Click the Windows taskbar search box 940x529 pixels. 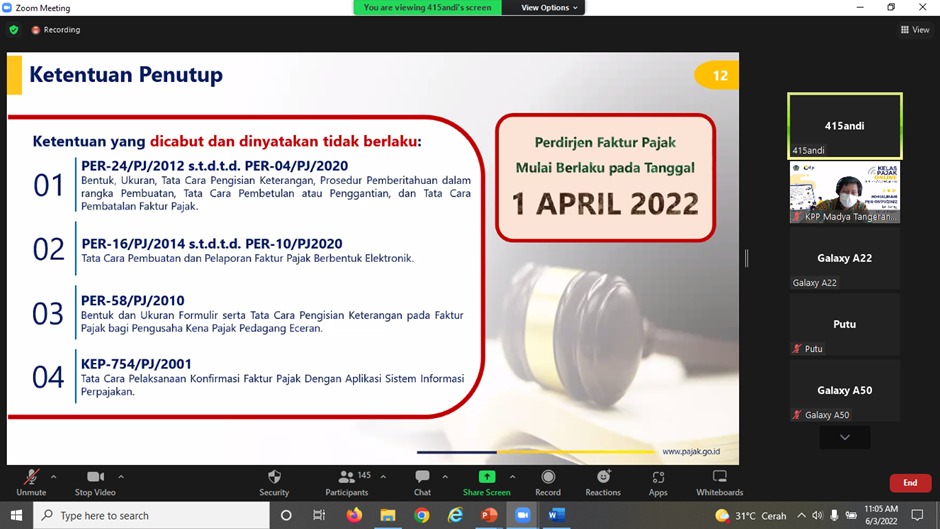pyautogui.click(x=152, y=516)
